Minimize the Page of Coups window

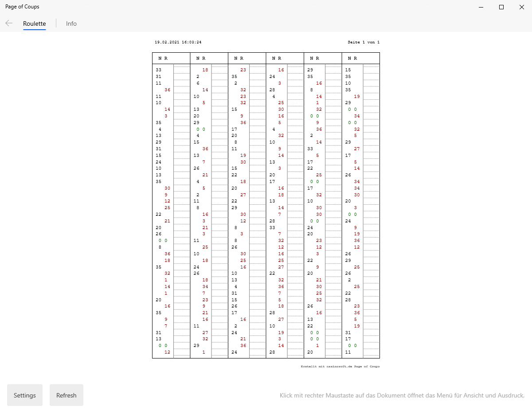click(481, 7)
